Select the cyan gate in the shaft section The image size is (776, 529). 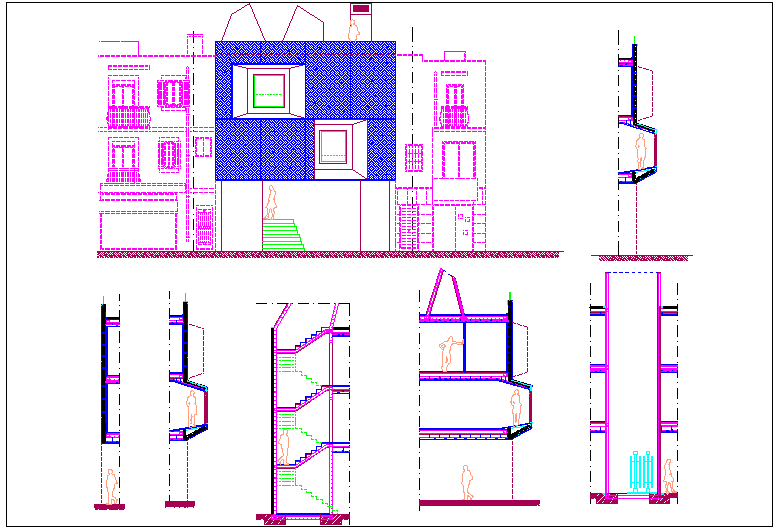642,472
